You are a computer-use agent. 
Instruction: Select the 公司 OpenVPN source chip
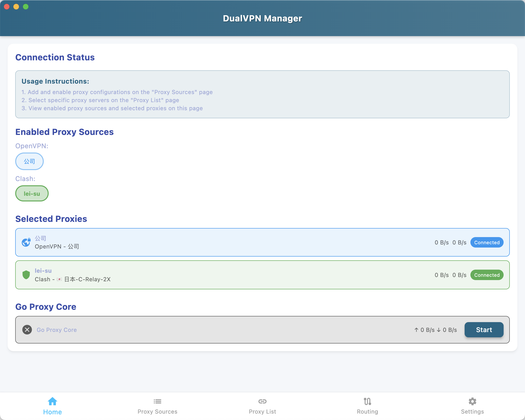click(29, 161)
